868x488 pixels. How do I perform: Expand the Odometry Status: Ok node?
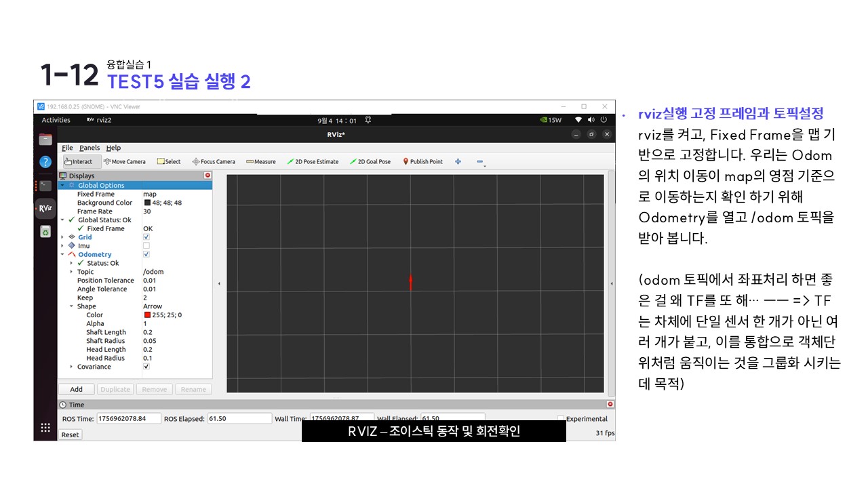click(x=71, y=263)
